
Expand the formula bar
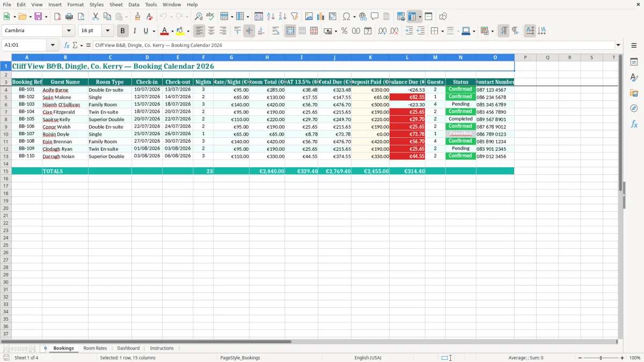[x=618, y=46]
